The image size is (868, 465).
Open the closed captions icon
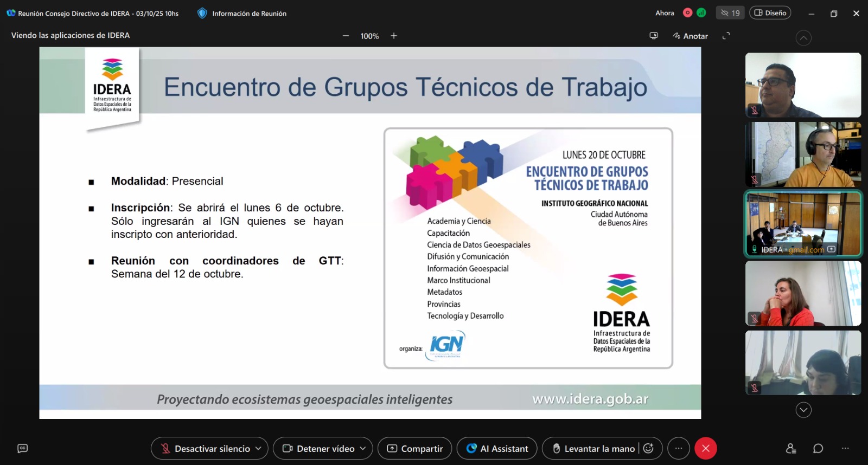point(22,448)
